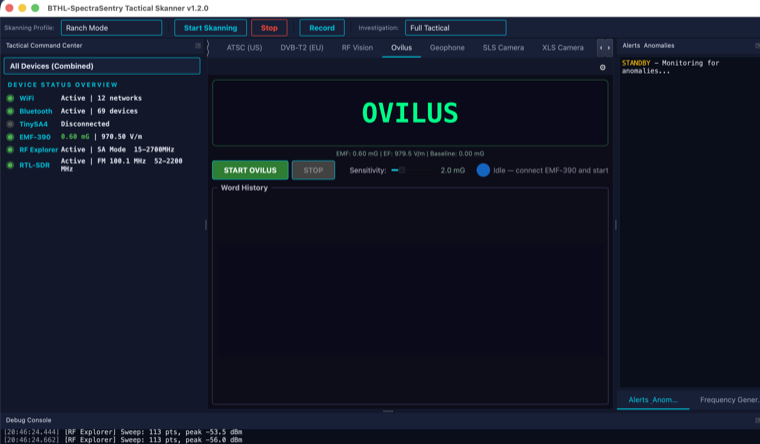Click the Tactical Command Center panel float icon

pos(198,46)
